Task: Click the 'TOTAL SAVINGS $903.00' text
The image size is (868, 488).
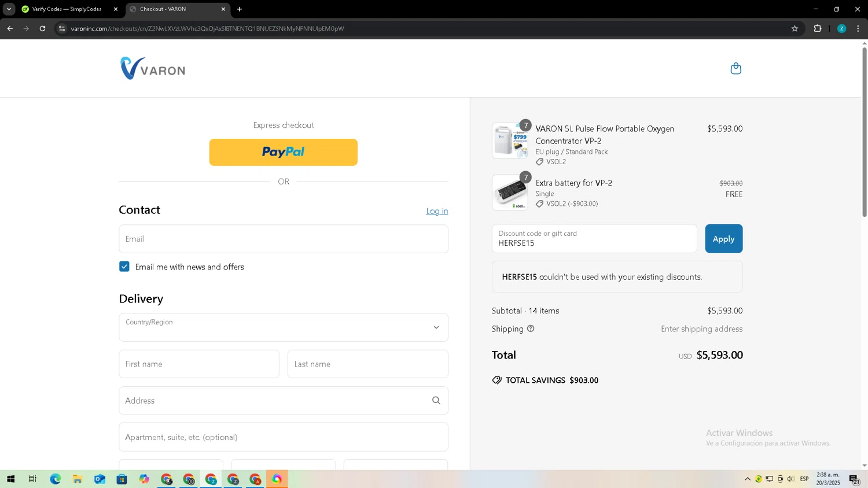Action: point(552,380)
